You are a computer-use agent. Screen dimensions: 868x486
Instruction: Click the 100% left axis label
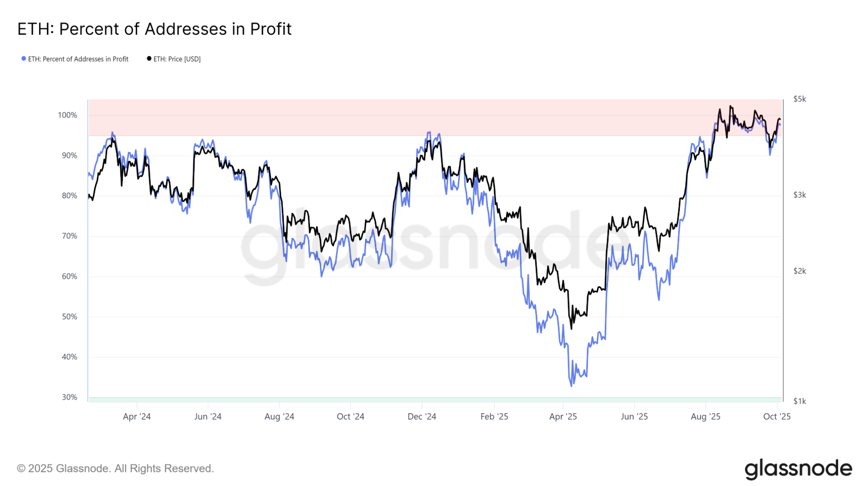[67, 115]
